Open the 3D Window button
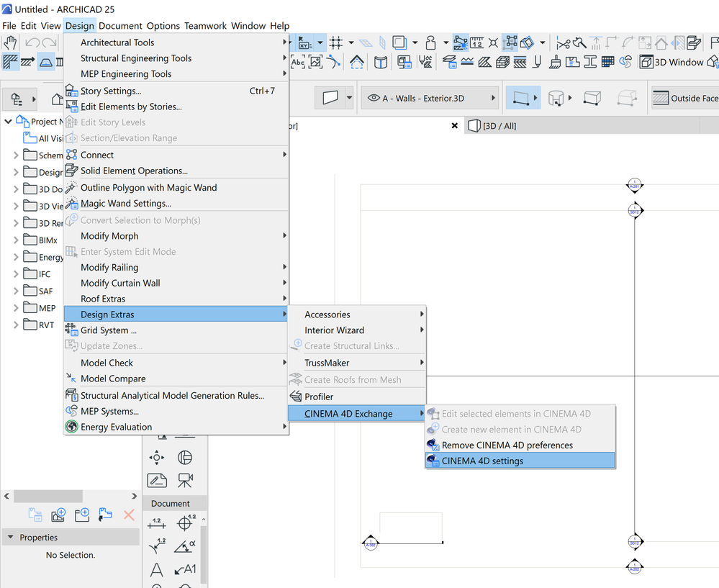This screenshot has width=719, height=588. click(671, 62)
